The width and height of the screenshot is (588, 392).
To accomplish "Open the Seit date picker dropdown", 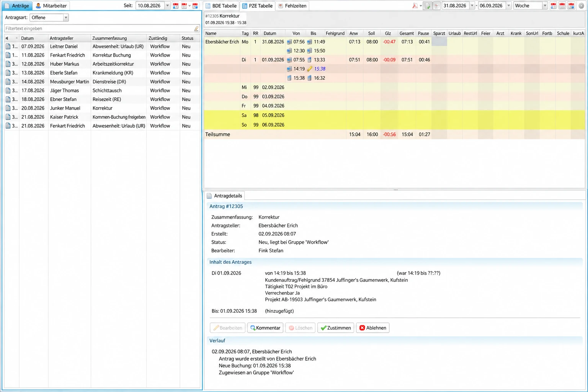I will (x=167, y=6).
